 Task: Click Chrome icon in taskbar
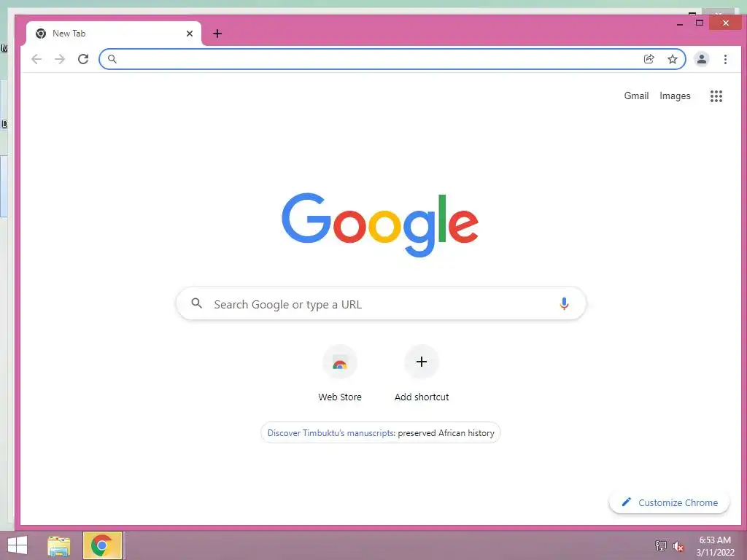(102, 545)
